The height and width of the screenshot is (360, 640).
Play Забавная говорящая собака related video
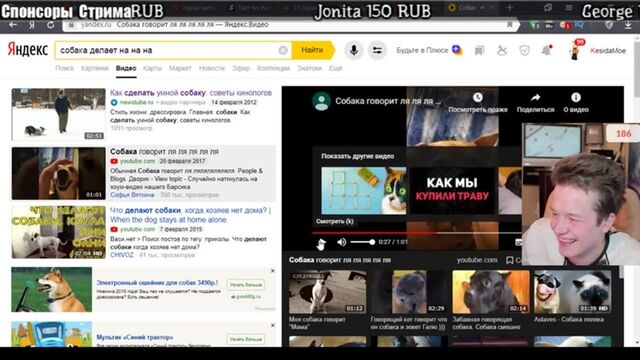tap(491, 292)
